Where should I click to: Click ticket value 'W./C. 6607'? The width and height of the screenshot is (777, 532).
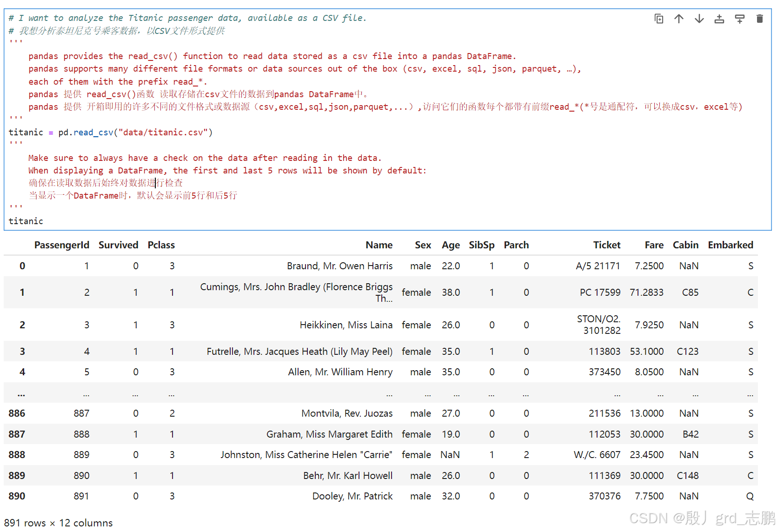pyautogui.click(x=597, y=455)
